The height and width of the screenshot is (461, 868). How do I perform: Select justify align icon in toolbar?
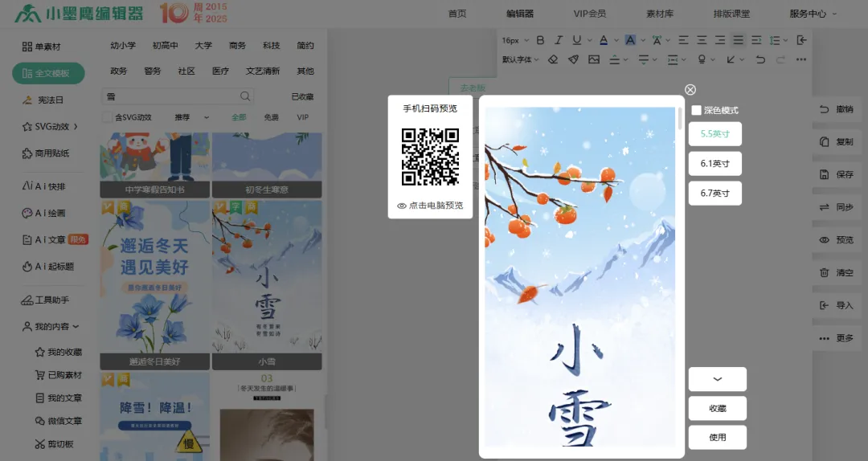pyautogui.click(x=738, y=40)
